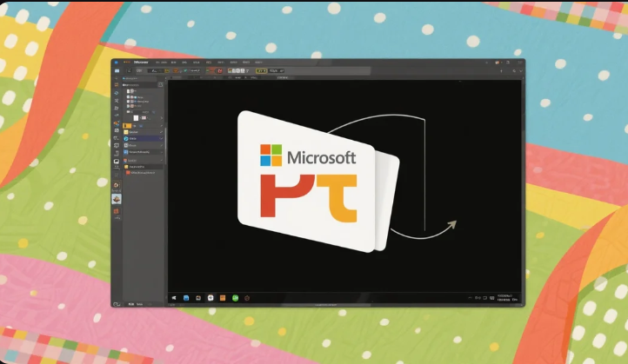Click the icon in the window's bottom-left corner
The width and height of the screenshot is (628, 364).
point(117,304)
